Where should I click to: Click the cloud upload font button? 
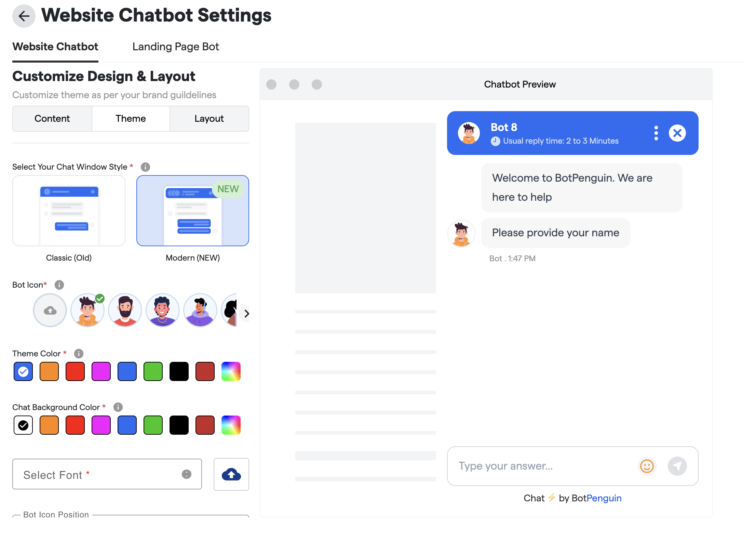tap(231, 474)
